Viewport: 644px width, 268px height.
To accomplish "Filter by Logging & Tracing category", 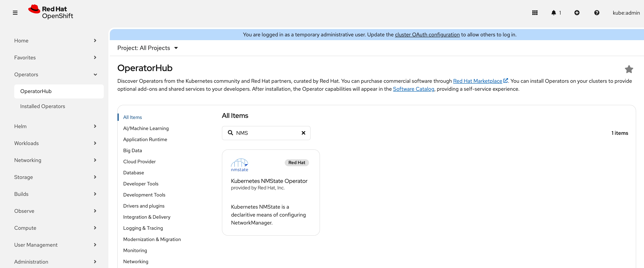I will tap(143, 228).
